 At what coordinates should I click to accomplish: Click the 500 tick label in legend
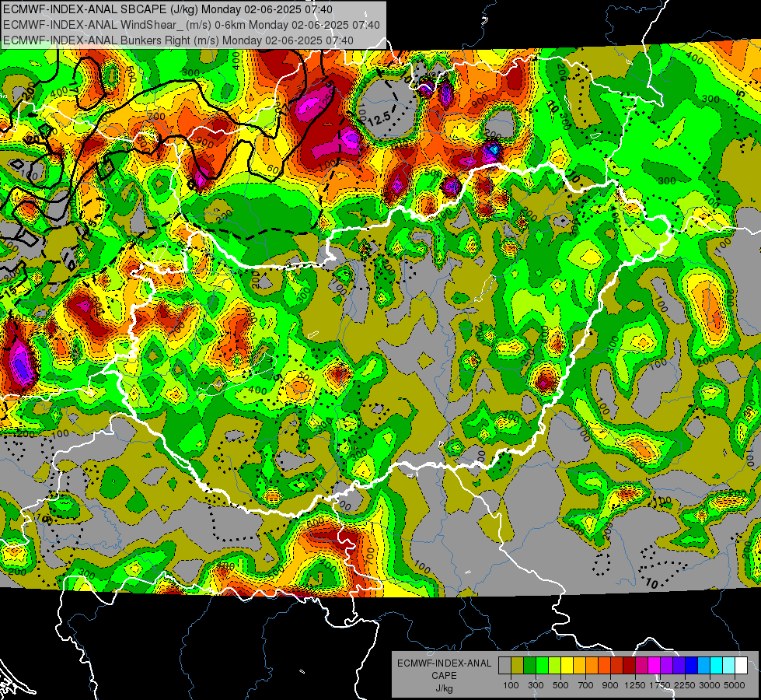coord(560,685)
